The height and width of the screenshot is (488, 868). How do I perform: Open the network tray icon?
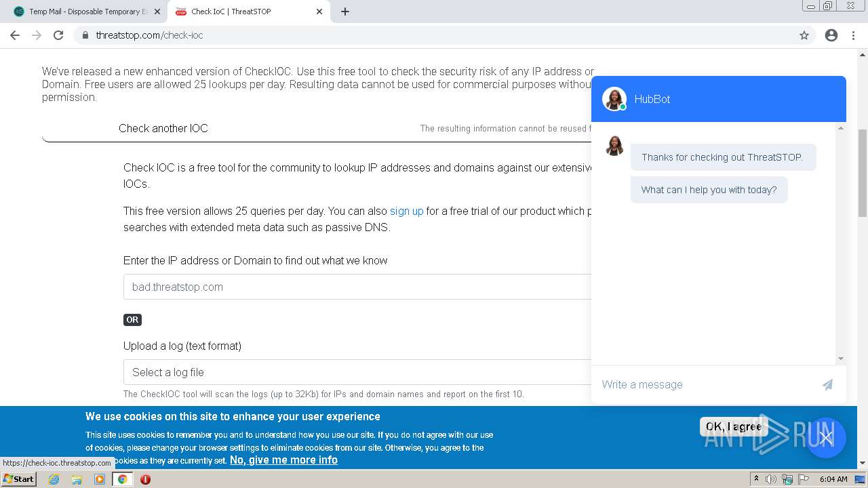tap(787, 479)
